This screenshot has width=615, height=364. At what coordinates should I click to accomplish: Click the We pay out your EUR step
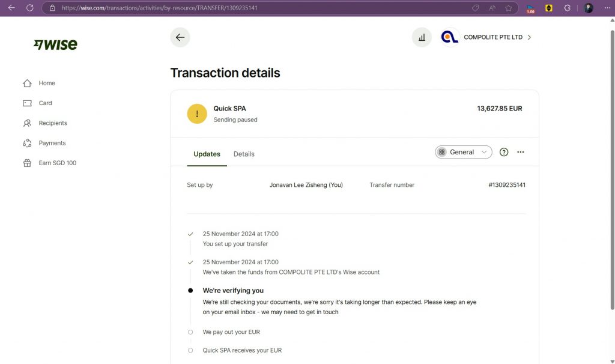coord(231,332)
